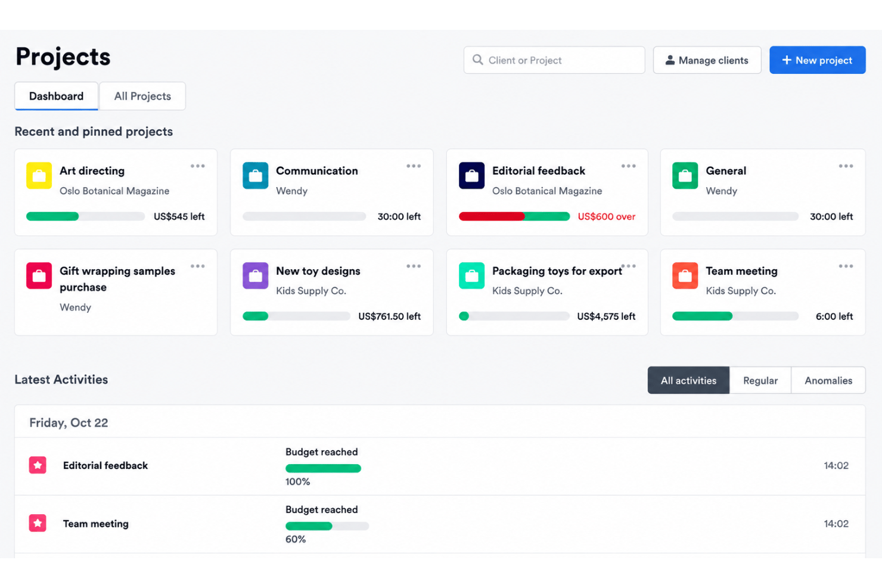Open the Team meeting project card title
The width and height of the screenshot is (882, 588).
[x=741, y=271]
